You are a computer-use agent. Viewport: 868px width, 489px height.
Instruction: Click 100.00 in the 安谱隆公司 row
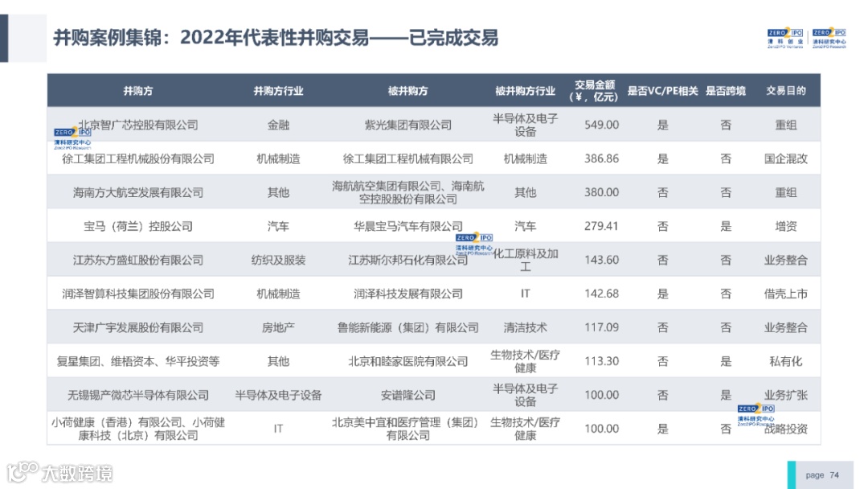tap(602, 395)
